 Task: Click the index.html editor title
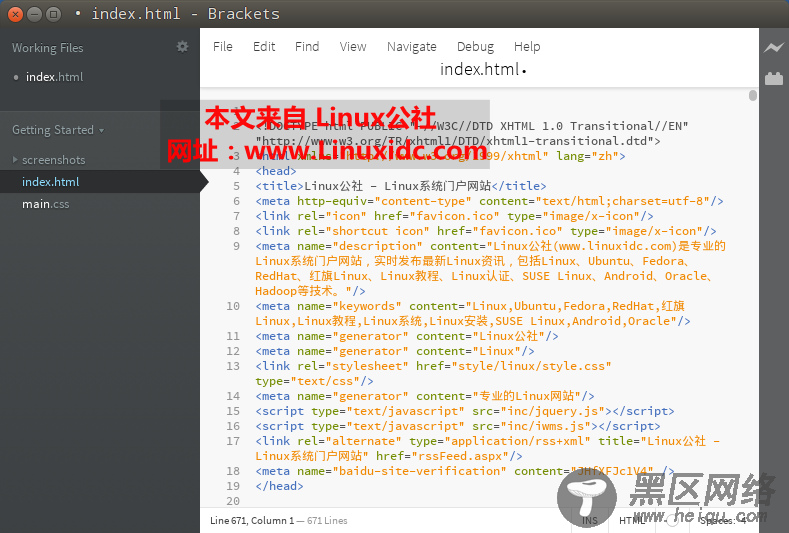(x=482, y=69)
